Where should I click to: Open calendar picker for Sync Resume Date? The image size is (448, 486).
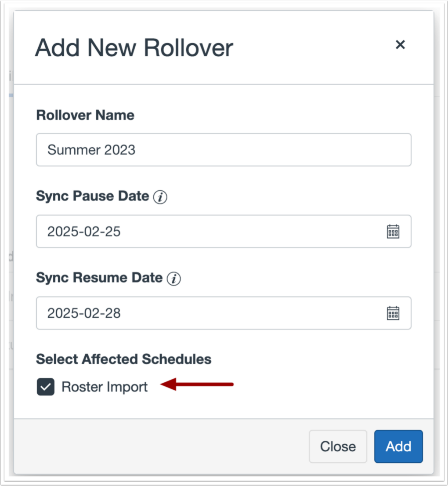tap(393, 313)
